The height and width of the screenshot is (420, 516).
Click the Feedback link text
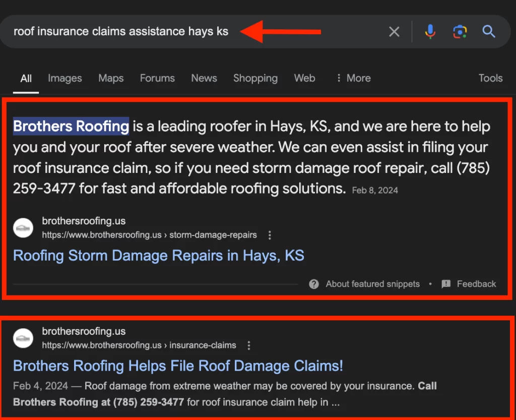476,284
